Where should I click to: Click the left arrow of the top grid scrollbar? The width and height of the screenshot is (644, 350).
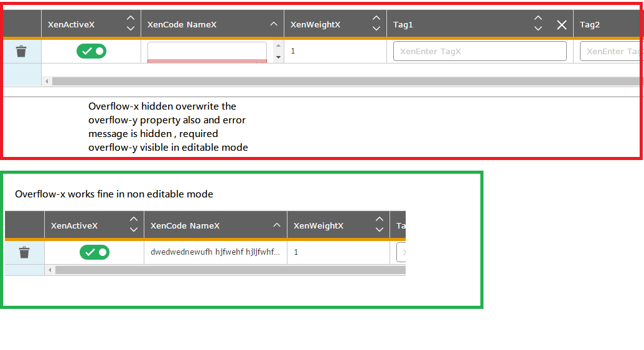(x=47, y=82)
